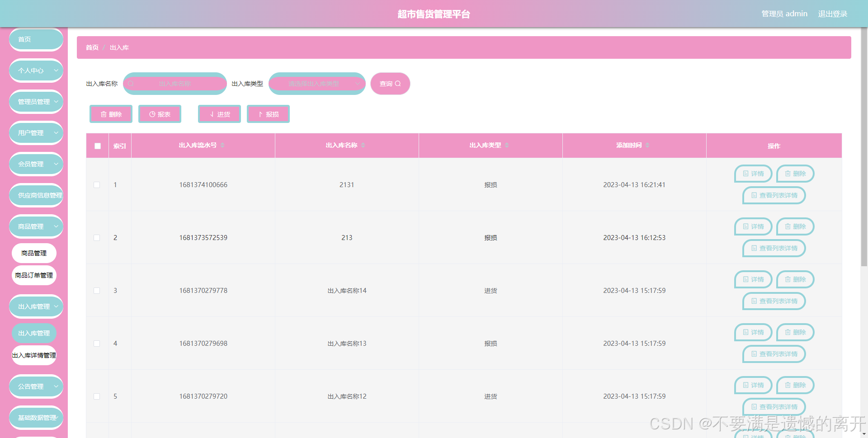Delete row 1681374100666 via 删除
This screenshot has height=438, width=868.
[x=795, y=174]
